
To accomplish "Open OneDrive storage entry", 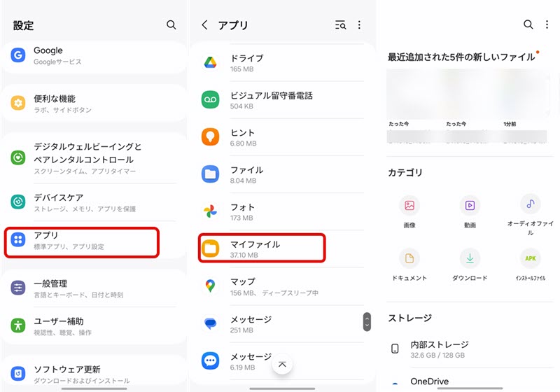I will [x=470, y=381].
